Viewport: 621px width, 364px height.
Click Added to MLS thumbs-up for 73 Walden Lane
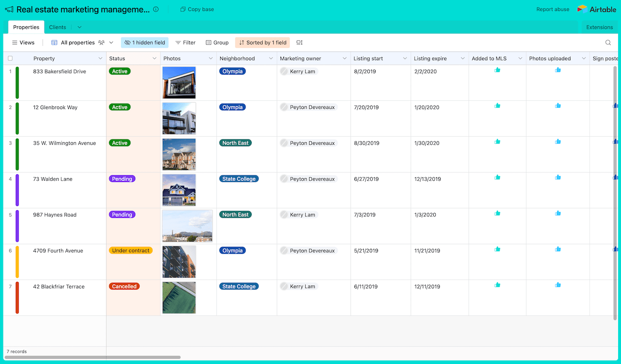497,177
